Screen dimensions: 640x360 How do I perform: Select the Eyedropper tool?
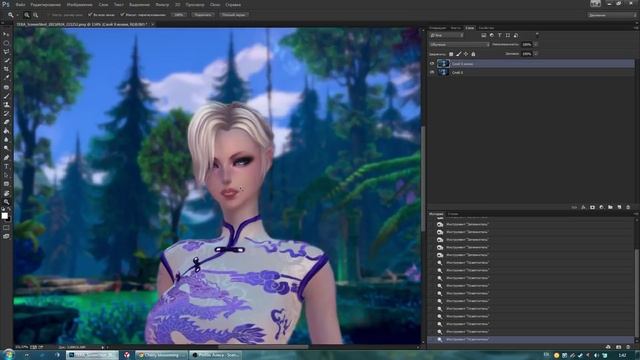point(6,78)
